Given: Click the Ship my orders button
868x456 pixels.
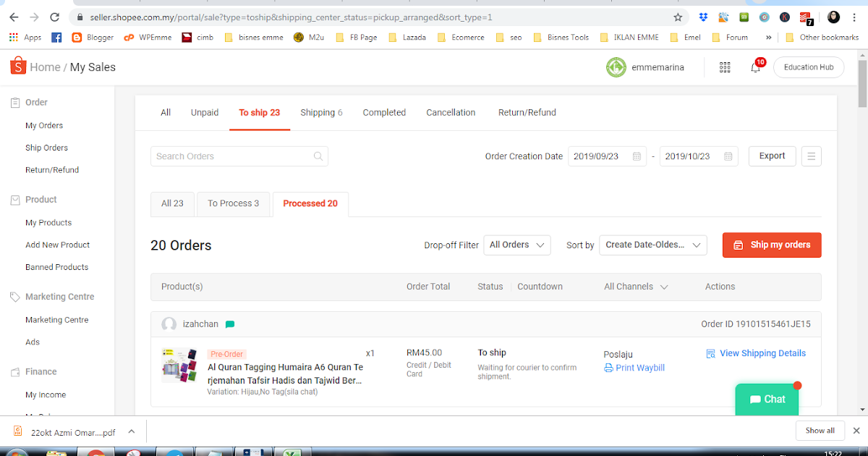Looking at the screenshot, I should click(772, 245).
